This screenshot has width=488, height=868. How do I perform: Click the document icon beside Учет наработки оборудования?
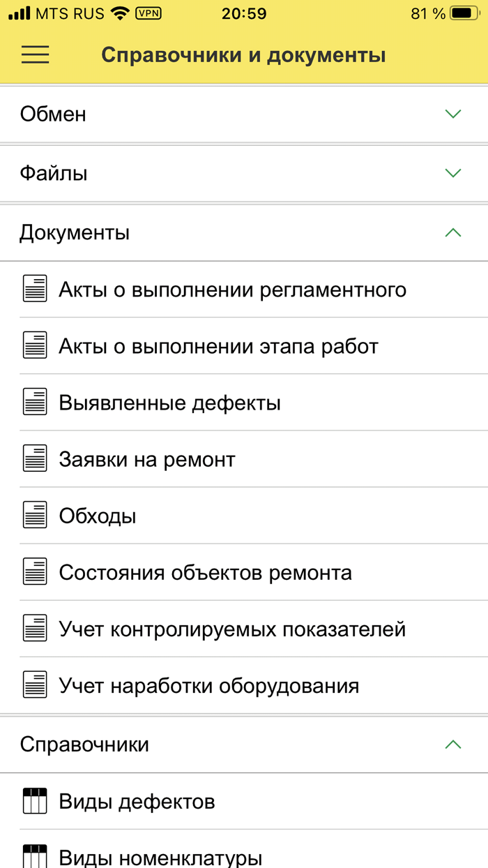34,685
